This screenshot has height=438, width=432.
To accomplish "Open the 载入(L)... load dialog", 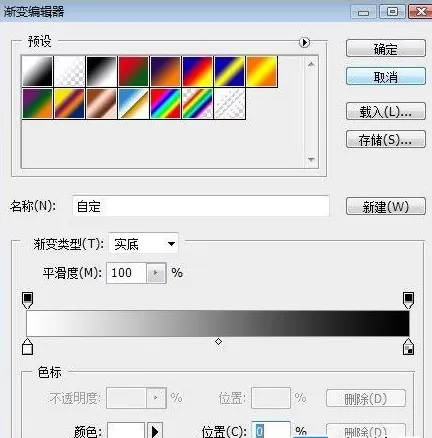I will [386, 111].
